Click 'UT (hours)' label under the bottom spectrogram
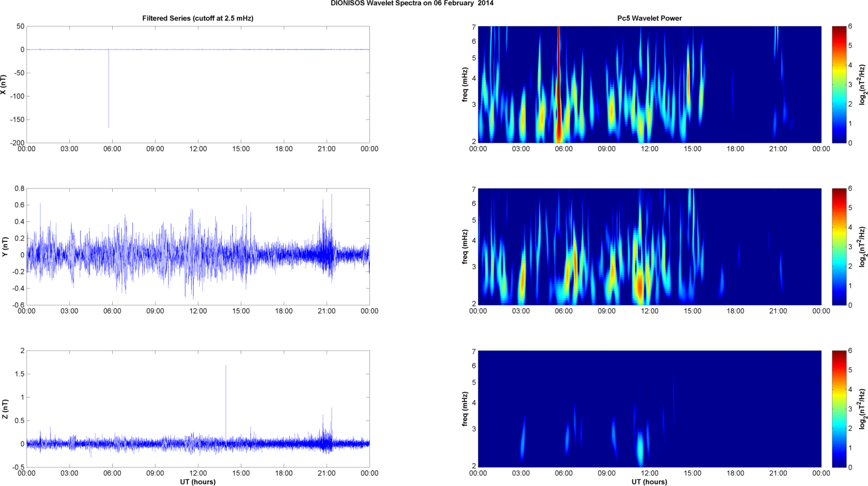This screenshot has height=486, width=868. (649, 482)
